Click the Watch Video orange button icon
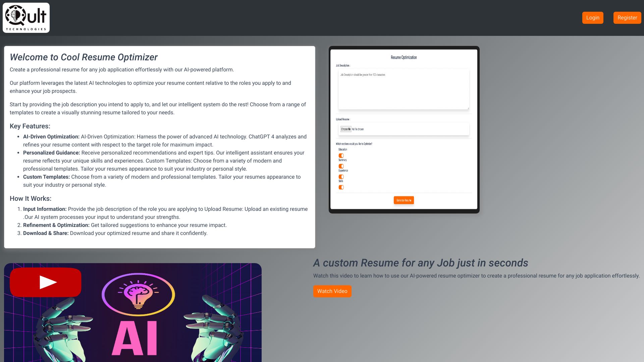The image size is (644, 362). (332, 291)
